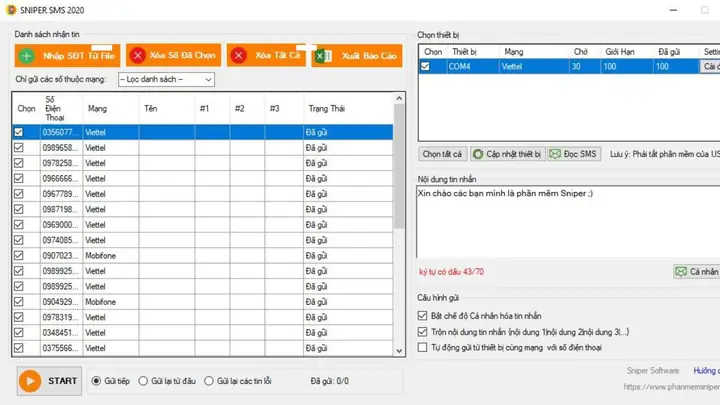Click the refresh icon on Cập nhật thiết bị
Viewport: 720px width, 405px height.
click(x=478, y=154)
